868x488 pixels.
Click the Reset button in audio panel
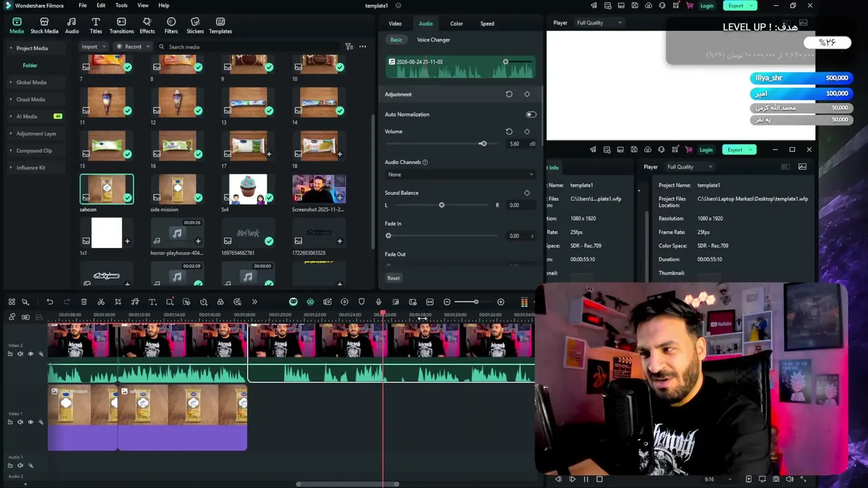[x=393, y=278]
